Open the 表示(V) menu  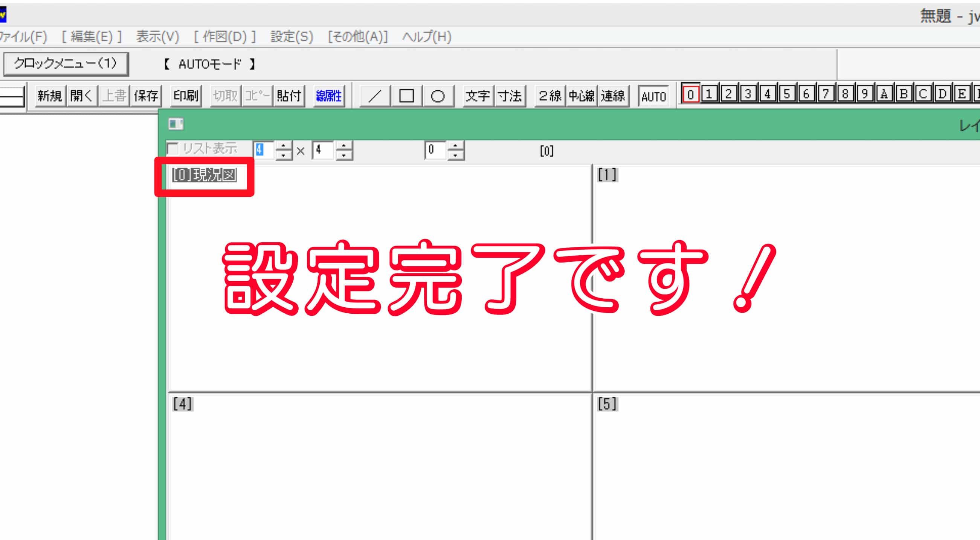click(157, 37)
